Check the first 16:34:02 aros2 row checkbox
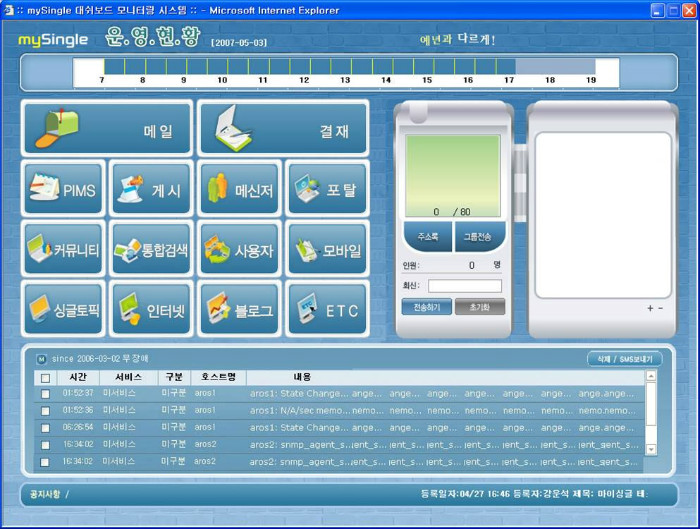Image resolution: width=700 pixels, height=529 pixels. 46,445
